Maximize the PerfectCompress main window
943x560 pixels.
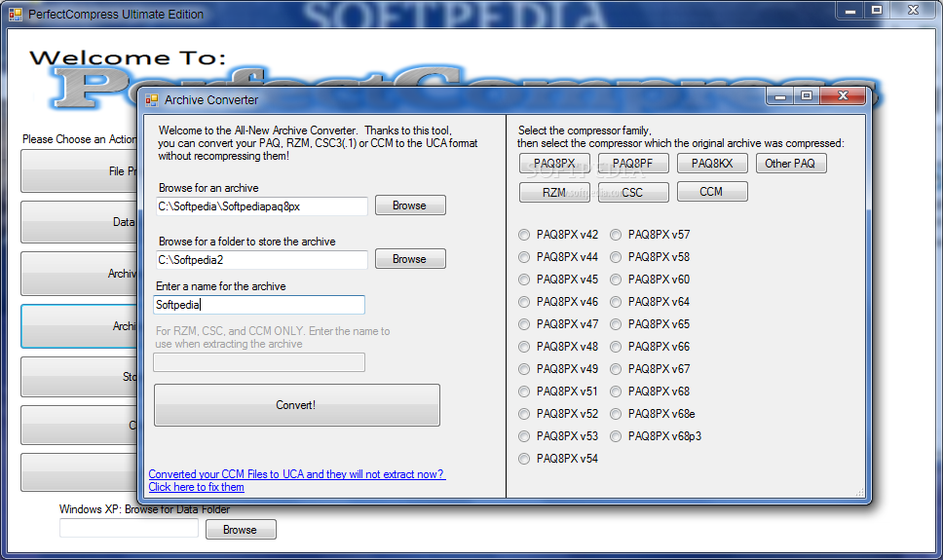(877, 10)
